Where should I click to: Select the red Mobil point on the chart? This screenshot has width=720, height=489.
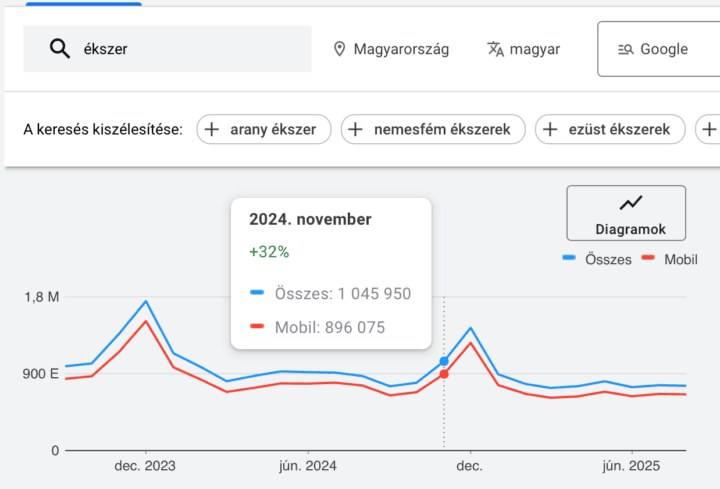444,374
